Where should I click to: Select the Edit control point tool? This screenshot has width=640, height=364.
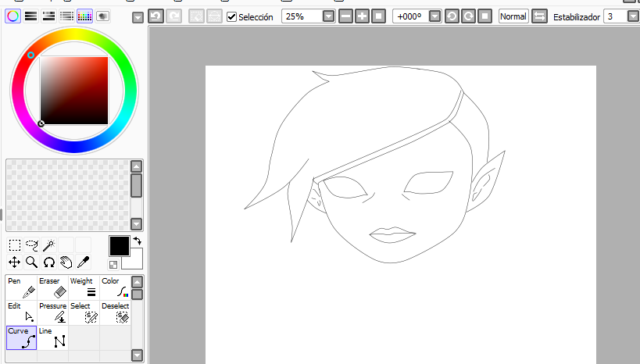[x=22, y=312]
